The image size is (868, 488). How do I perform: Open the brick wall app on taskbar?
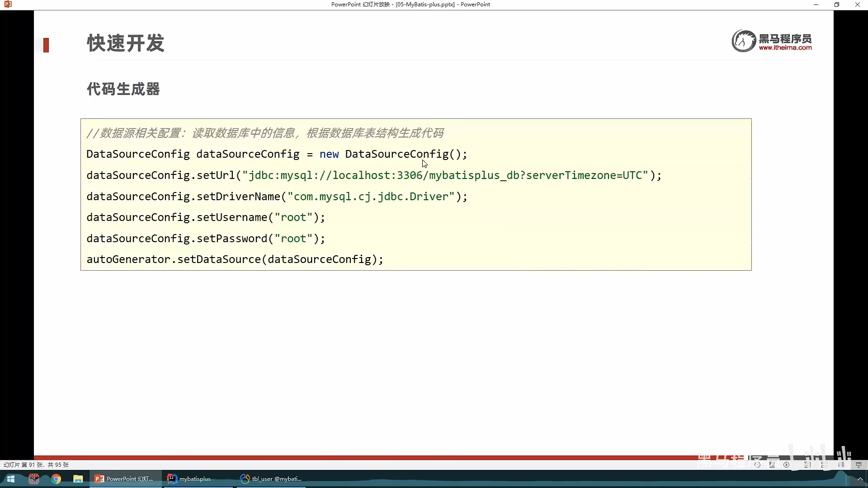(34, 479)
